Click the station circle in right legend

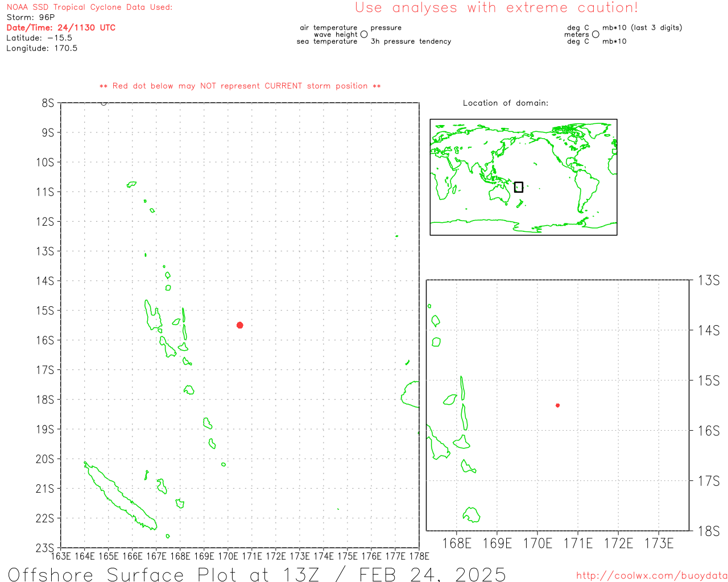[595, 35]
